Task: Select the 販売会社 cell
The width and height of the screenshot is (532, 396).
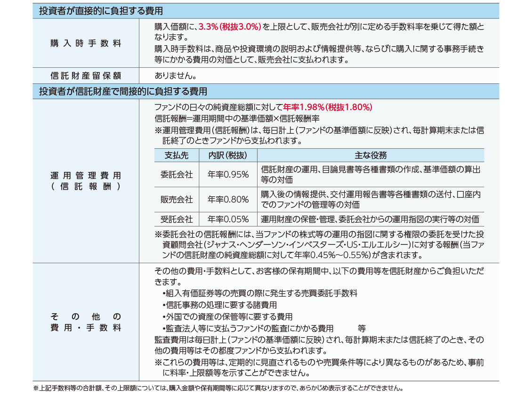Action: point(177,200)
